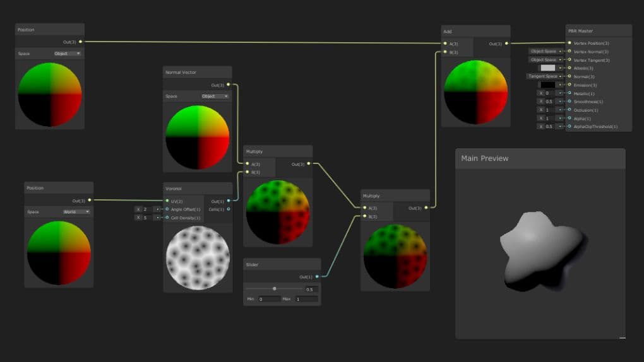Click Out(3) port of Multiply connected to Slider
Image resolution: width=644 pixels, height=362 pixels.
(426, 207)
